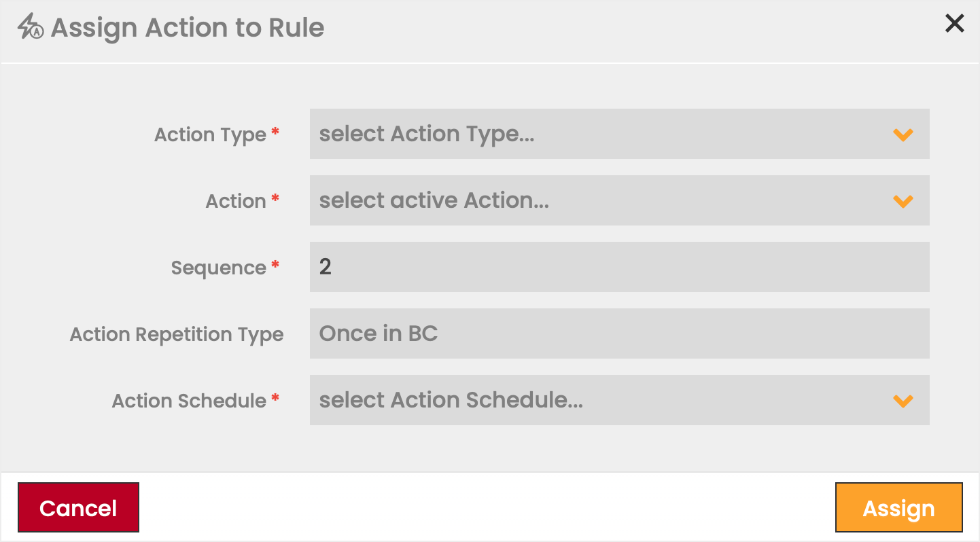Click the orange chevron in the Action field
The image size is (980, 542).
click(x=903, y=202)
